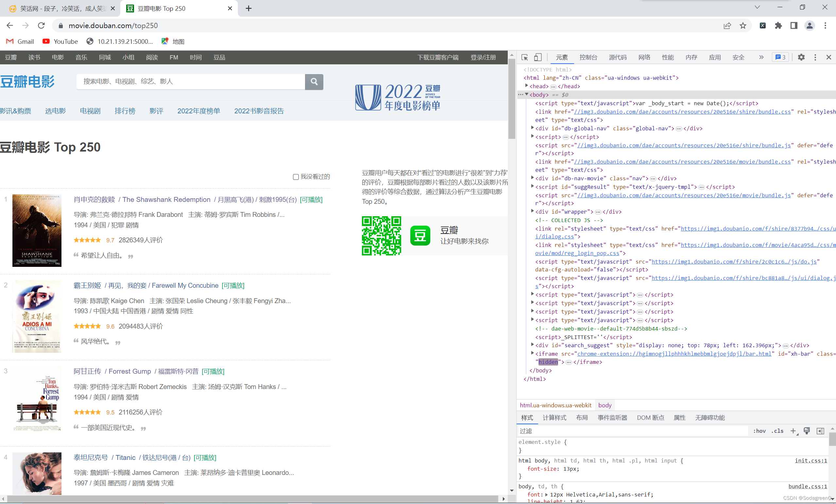
Task: Click 登录/注册 link
Action: click(x=483, y=57)
